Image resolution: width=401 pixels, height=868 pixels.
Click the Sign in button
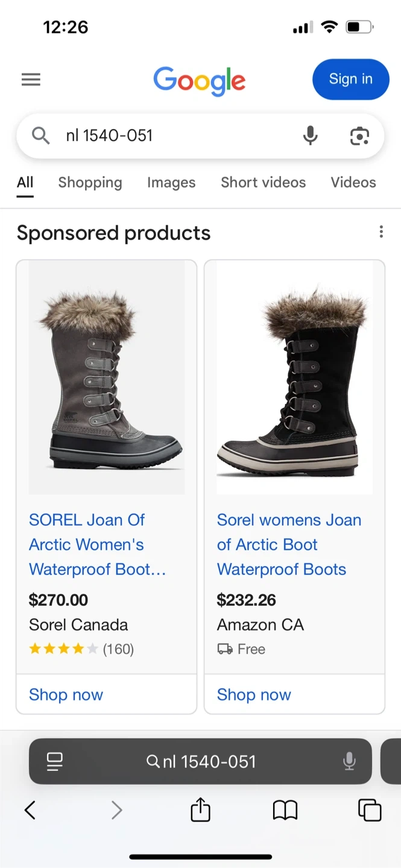click(350, 79)
